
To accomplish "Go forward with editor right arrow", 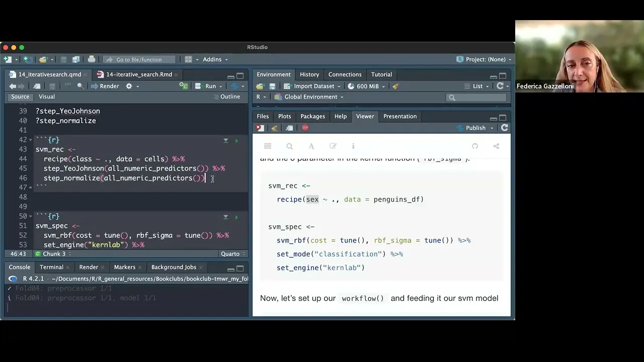I will (21, 86).
